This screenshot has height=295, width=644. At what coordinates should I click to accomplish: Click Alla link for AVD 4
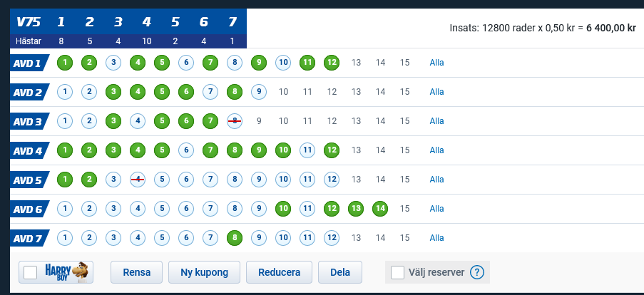tap(436, 150)
